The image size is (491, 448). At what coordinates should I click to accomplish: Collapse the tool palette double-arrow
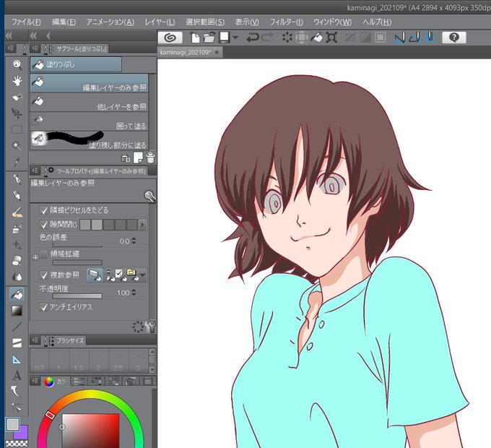pos(9,35)
